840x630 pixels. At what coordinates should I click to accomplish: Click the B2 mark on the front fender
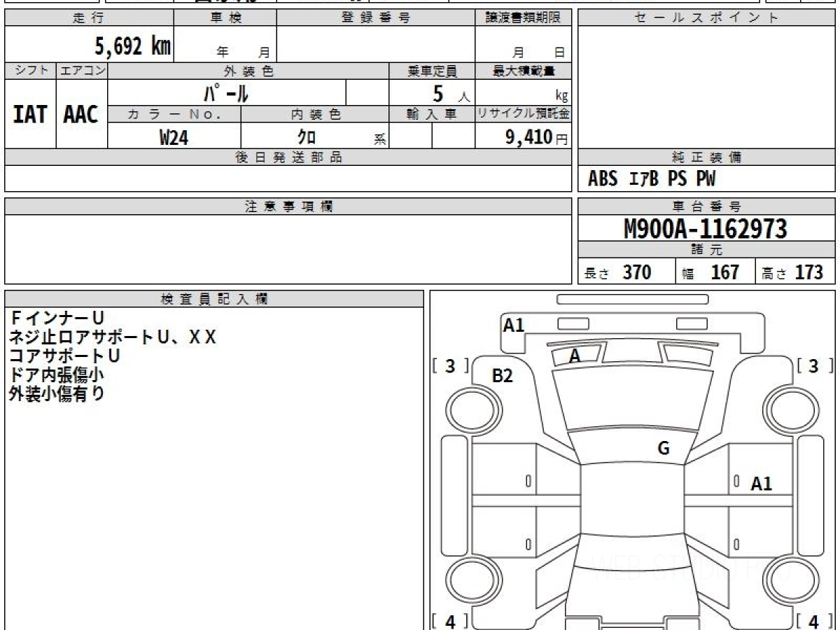503,376
